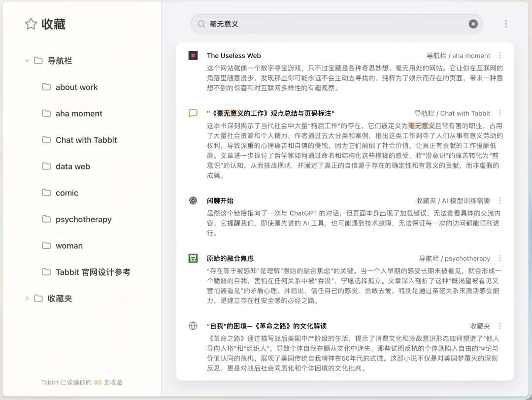Click the star icon beside 收藏 title

tap(31, 24)
